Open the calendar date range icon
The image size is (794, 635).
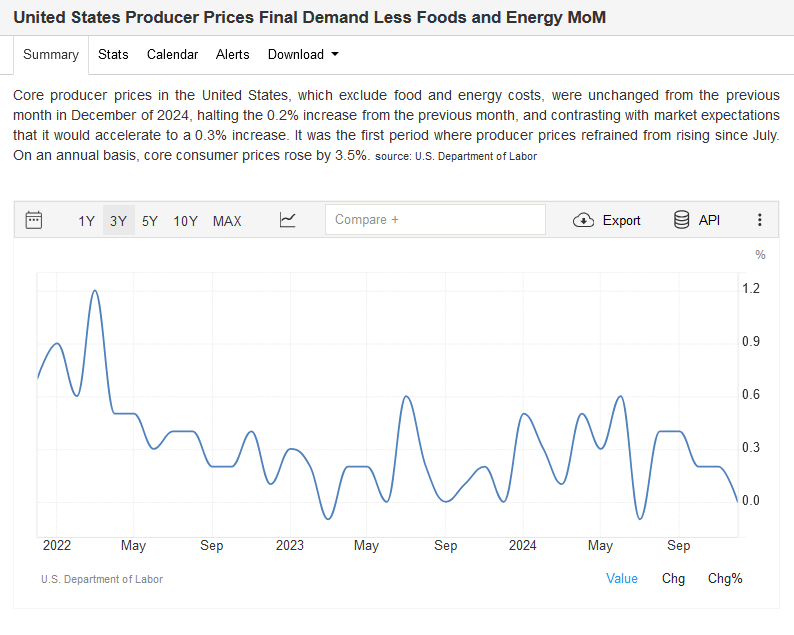33,220
